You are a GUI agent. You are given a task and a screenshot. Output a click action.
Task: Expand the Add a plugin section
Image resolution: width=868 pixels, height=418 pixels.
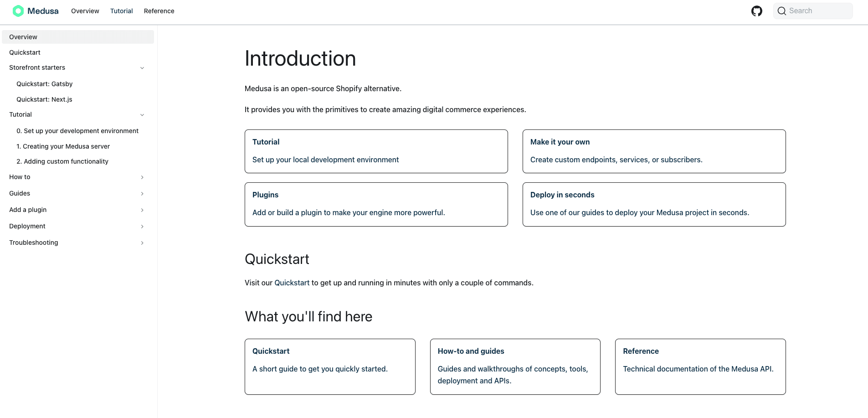pos(142,210)
